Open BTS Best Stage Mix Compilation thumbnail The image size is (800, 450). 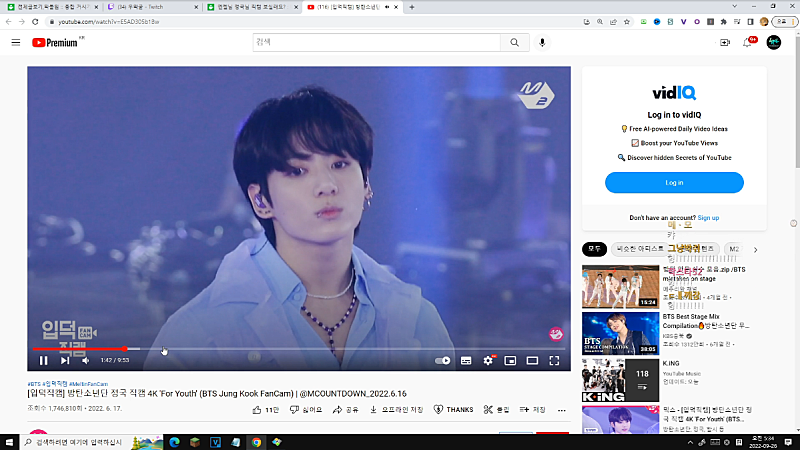pyautogui.click(x=620, y=334)
